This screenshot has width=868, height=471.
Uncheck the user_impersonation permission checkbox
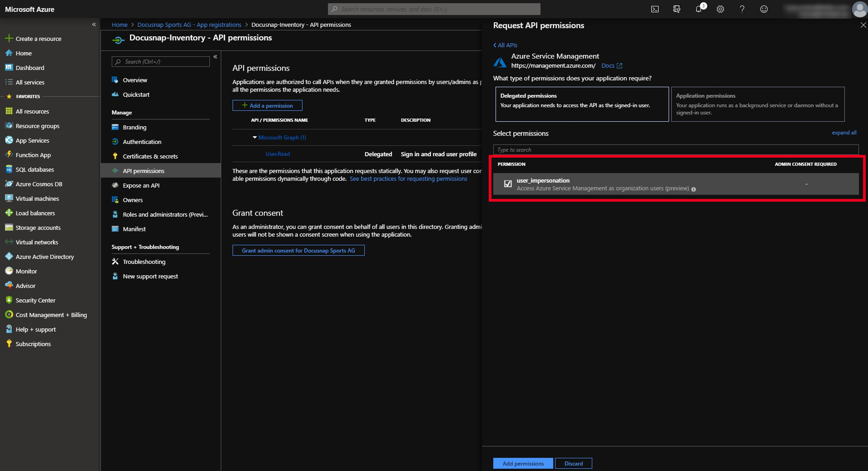[508, 184]
